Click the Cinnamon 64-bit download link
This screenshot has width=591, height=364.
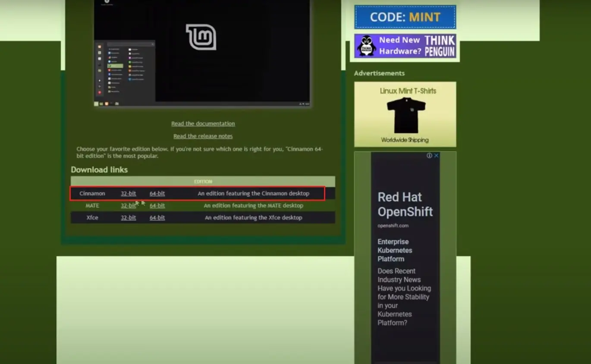tap(157, 194)
